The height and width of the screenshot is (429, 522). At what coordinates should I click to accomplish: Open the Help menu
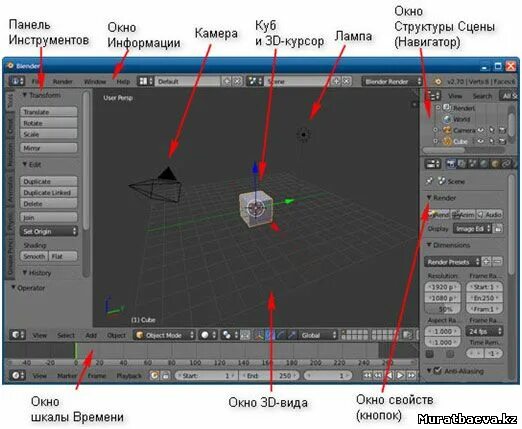(123, 81)
